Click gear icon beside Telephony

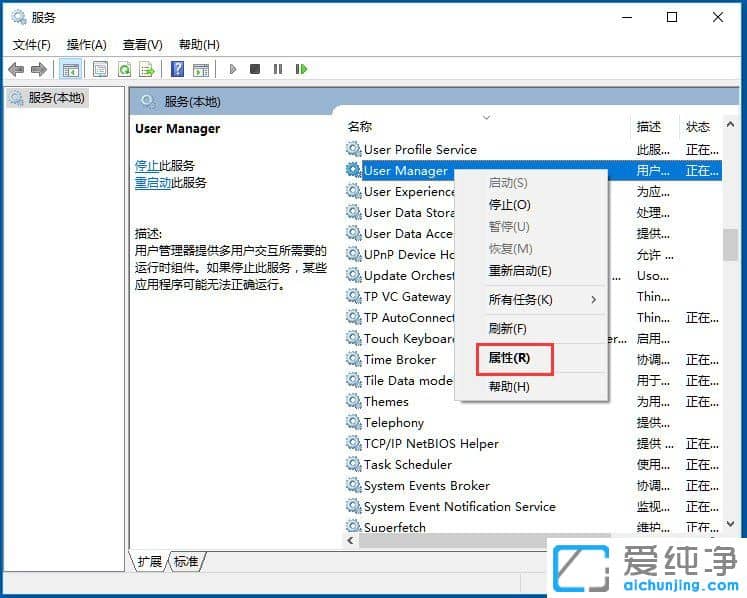click(x=353, y=422)
